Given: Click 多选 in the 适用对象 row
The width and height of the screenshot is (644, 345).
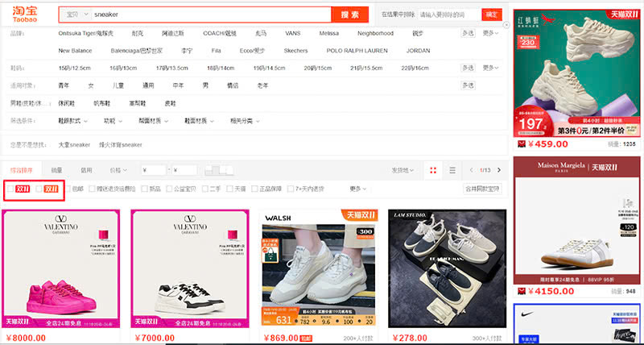Looking at the screenshot, I should coord(468,85).
